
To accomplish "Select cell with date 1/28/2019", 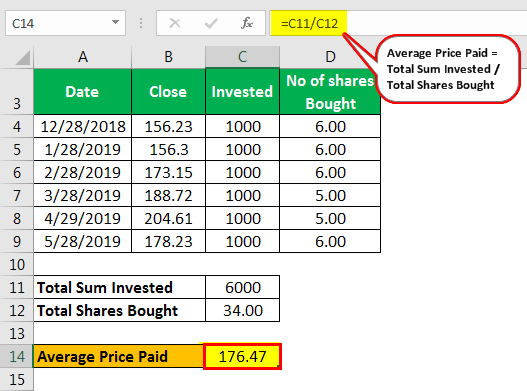I will [x=82, y=149].
